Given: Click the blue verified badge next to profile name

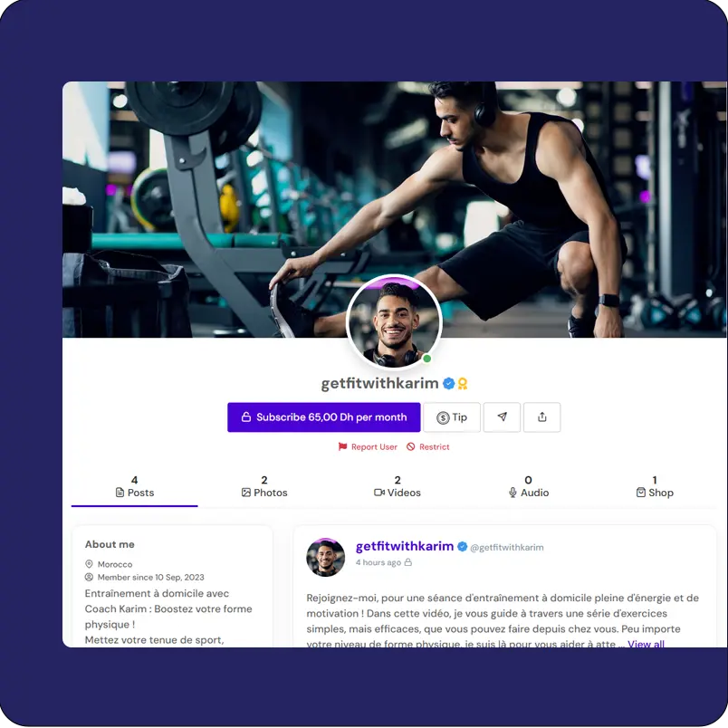Looking at the screenshot, I should tap(448, 384).
